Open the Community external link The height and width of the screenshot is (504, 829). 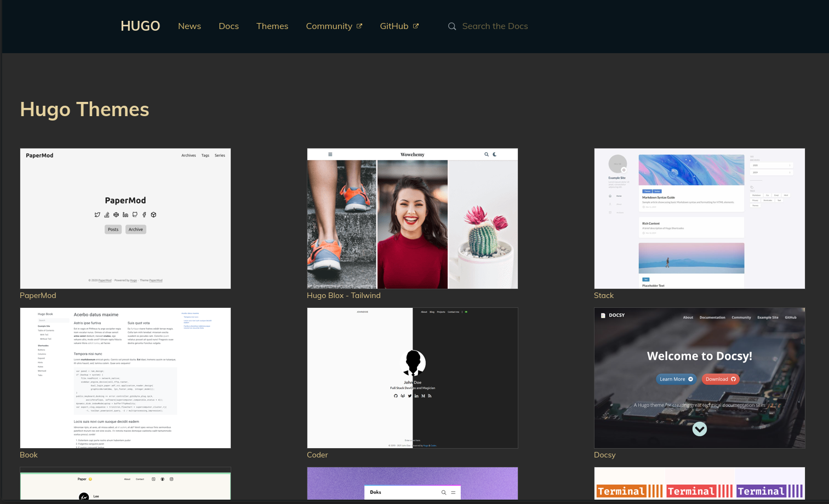click(x=334, y=26)
